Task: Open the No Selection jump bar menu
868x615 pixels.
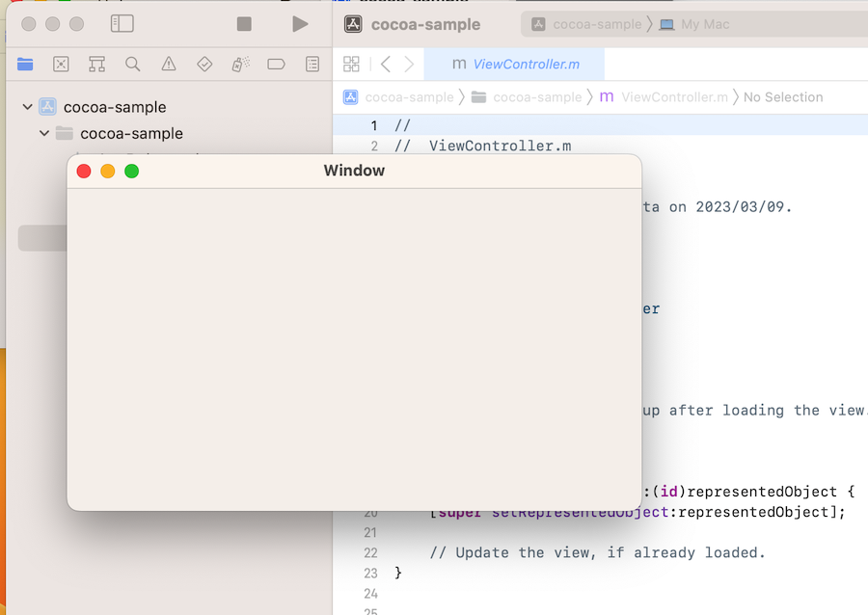Action: click(x=783, y=97)
